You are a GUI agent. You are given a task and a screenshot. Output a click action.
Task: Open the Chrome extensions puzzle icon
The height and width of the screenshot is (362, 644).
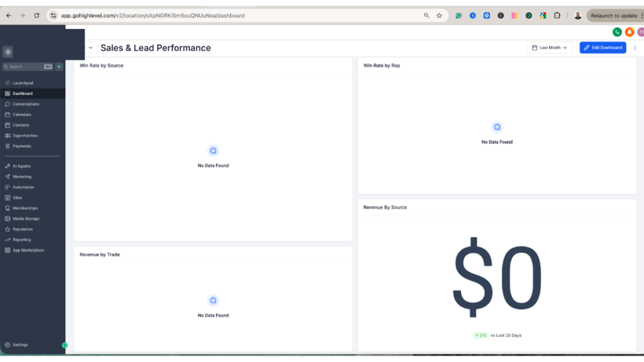557,15
